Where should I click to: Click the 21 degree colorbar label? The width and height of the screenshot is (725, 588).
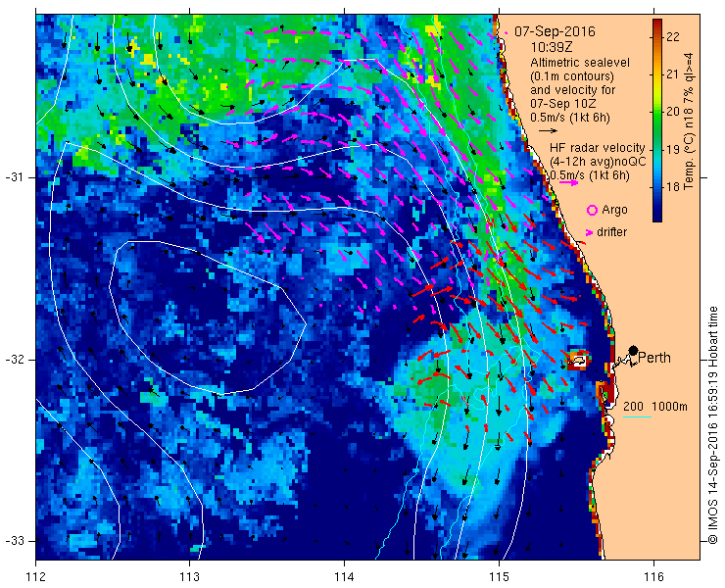tap(673, 74)
